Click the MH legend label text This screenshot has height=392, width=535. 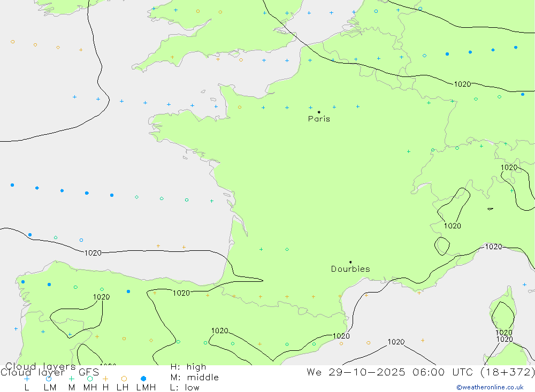[x=90, y=388]
